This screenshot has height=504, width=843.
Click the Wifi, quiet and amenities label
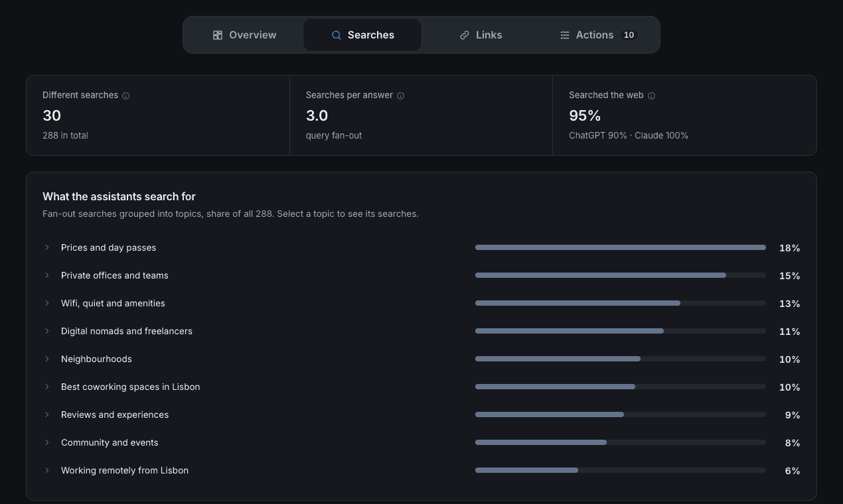(113, 303)
